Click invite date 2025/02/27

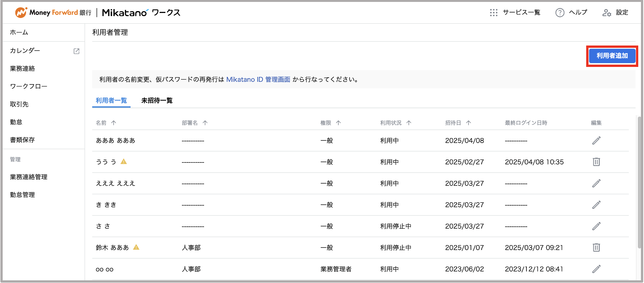coord(464,162)
